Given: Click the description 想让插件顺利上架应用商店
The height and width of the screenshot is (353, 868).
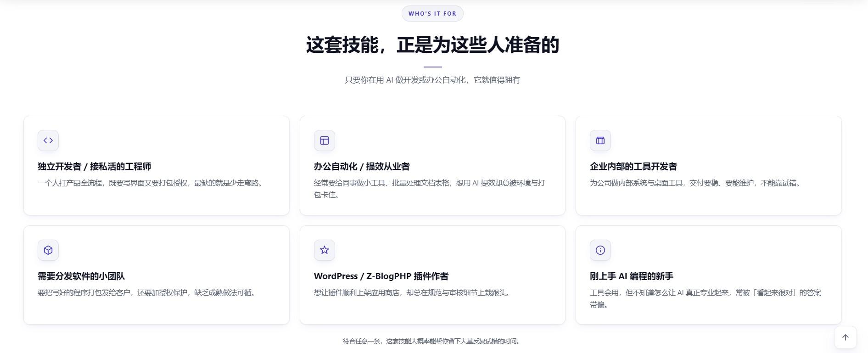Looking at the screenshot, I should [x=413, y=293].
